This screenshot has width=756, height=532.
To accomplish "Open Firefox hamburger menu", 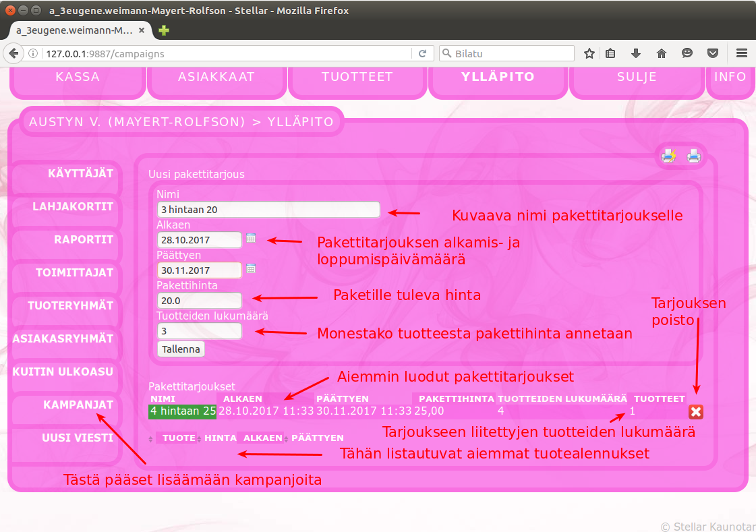I will pos(741,53).
